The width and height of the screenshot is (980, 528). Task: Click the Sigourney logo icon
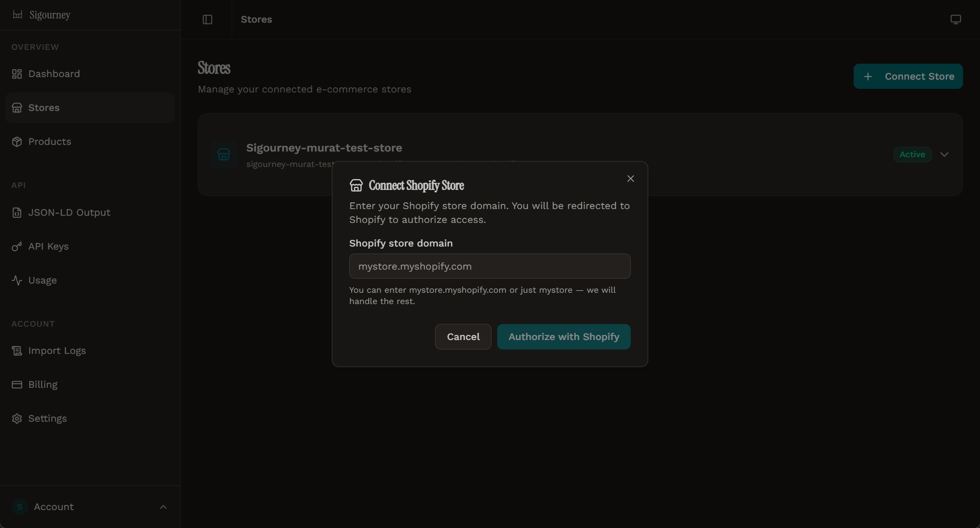click(x=17, y=14)
